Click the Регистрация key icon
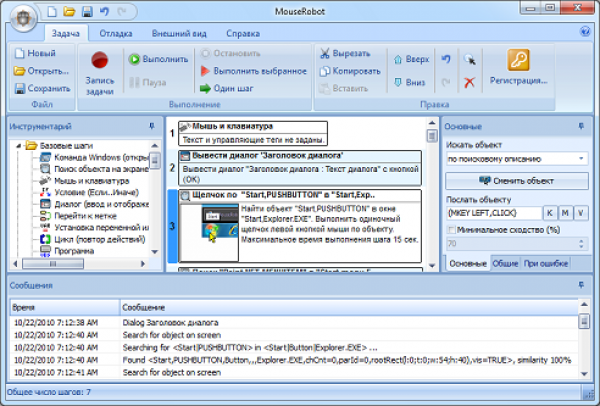The image size is (600, 406). pos(518,60)
